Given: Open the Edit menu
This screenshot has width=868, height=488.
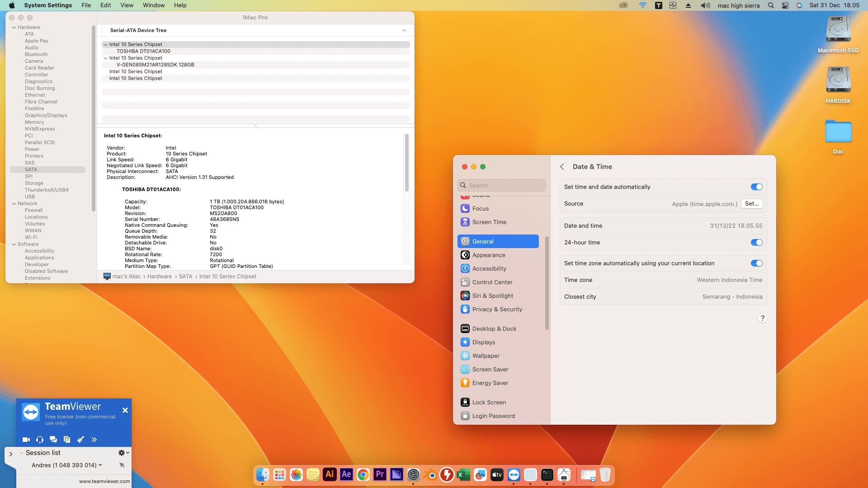Looking at the screenshot, I should click(105, 5).
